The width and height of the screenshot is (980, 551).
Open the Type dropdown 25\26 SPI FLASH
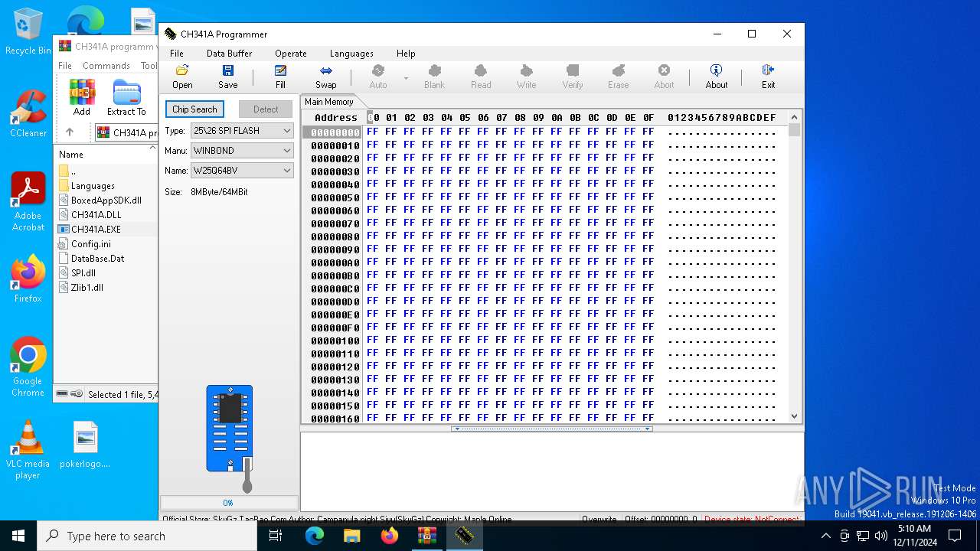(242, 131)
